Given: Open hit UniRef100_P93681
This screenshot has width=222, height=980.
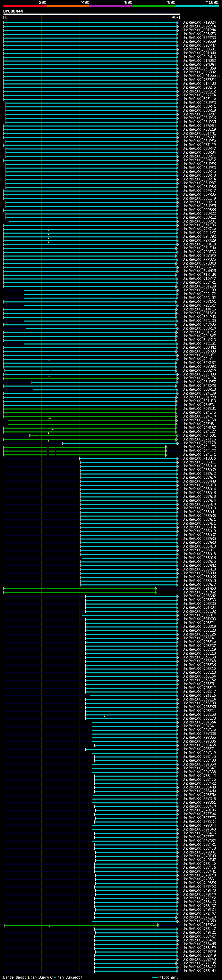Looking at the screenshot, I should (199, 49).
